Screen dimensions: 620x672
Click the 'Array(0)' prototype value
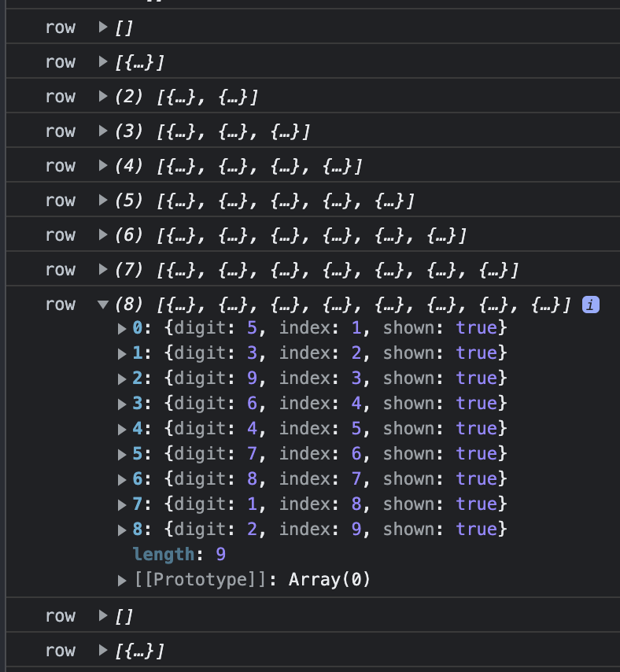pyautogui.click(x=329, y=579)
